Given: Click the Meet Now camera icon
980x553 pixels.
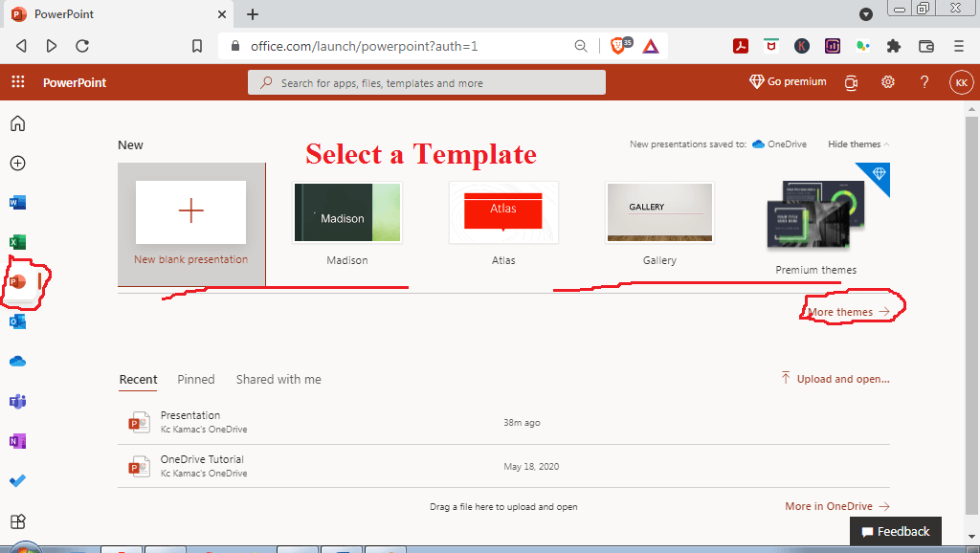Looking at the screenshot, I should click(851, 82).
